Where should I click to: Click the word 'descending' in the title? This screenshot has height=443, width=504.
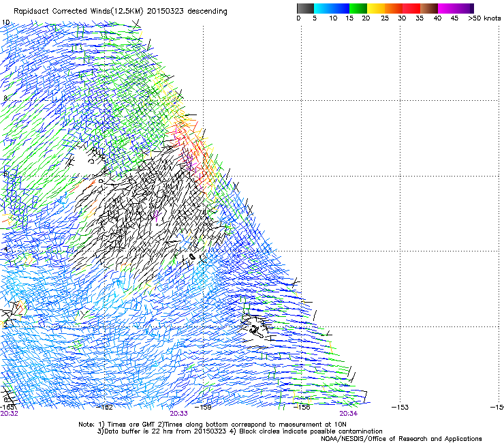click(x=207, y=12)
